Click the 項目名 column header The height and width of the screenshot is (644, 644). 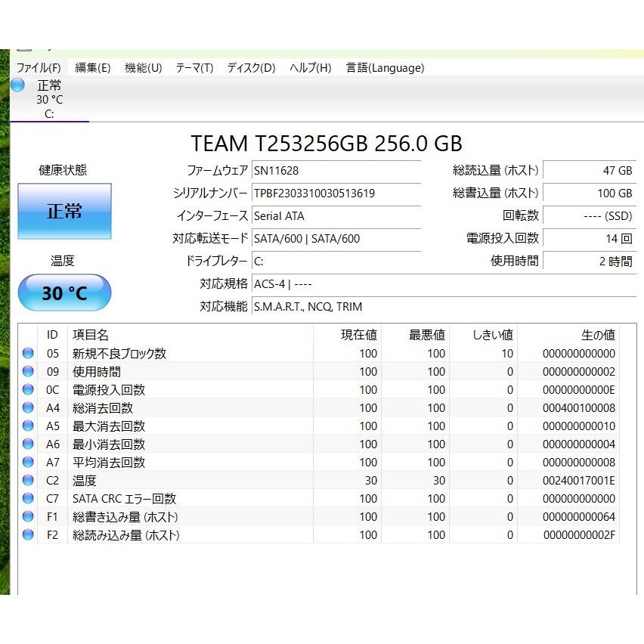190,335
